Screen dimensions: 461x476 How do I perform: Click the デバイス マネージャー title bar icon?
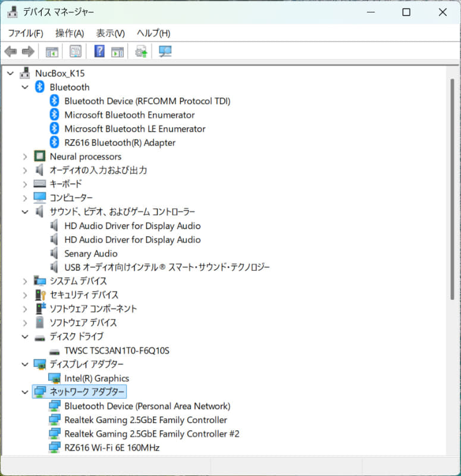(12, 12)
